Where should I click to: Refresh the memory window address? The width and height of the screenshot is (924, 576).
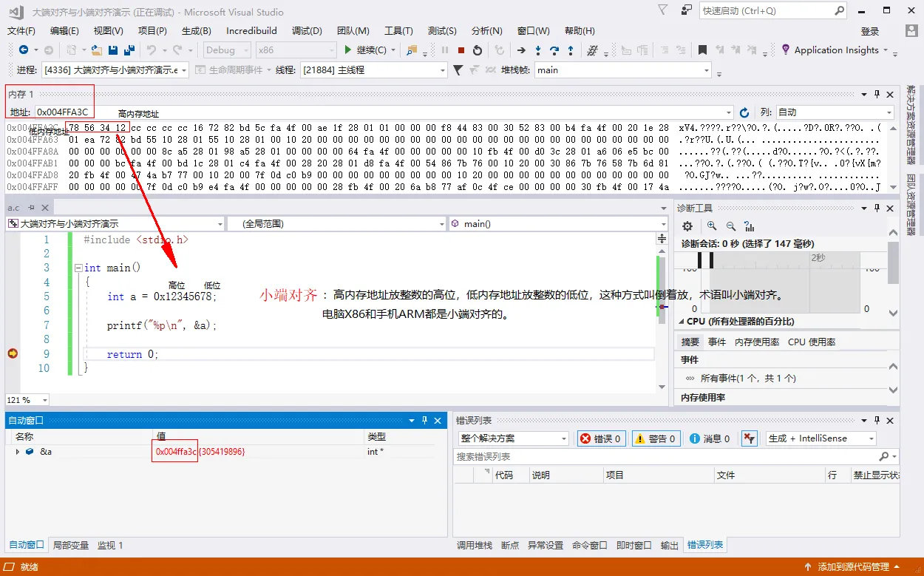[744, 112]
